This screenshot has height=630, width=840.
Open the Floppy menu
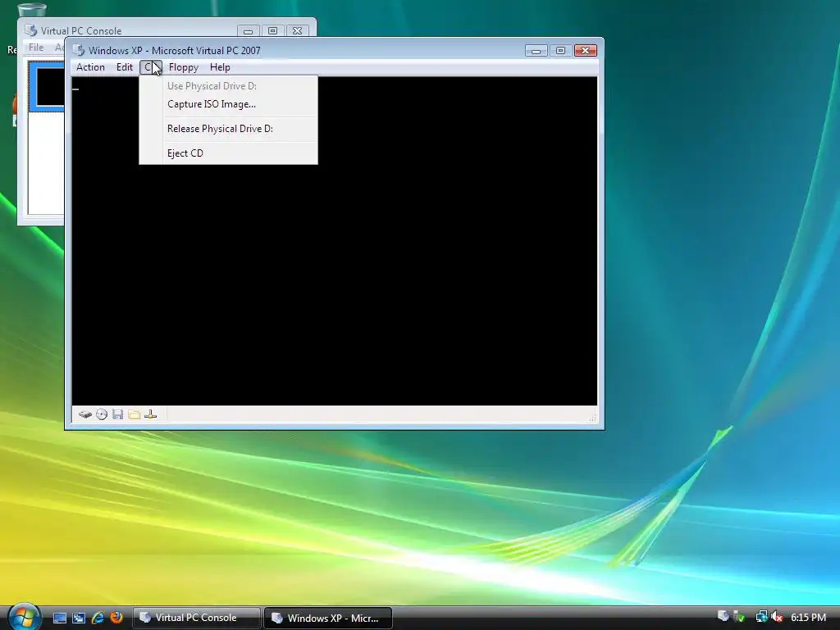point(184,67)
